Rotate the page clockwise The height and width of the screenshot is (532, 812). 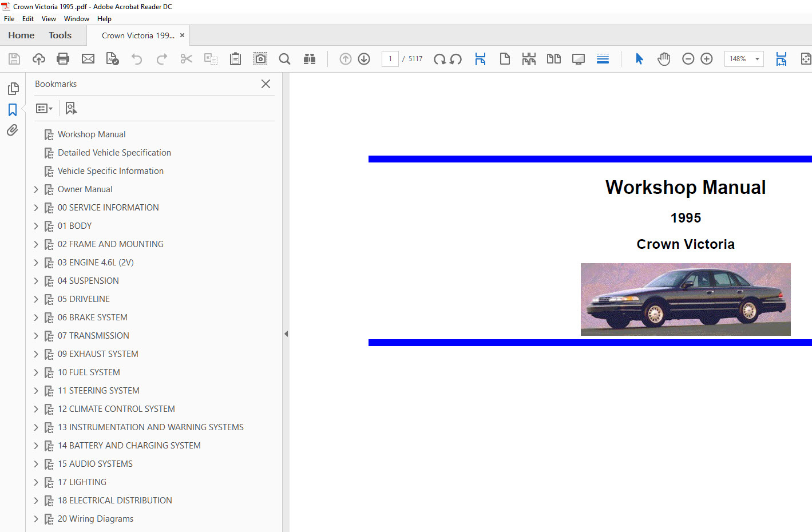point(439,59)
